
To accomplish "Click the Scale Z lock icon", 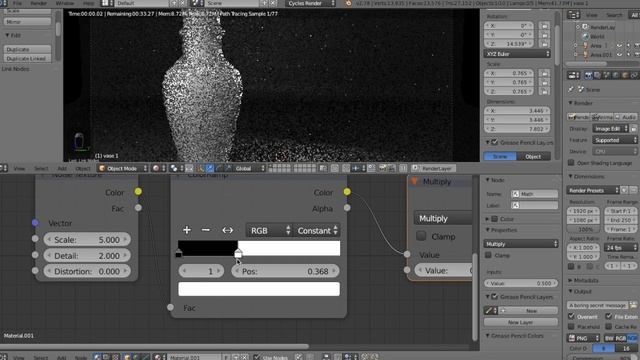I will point(544,92).
